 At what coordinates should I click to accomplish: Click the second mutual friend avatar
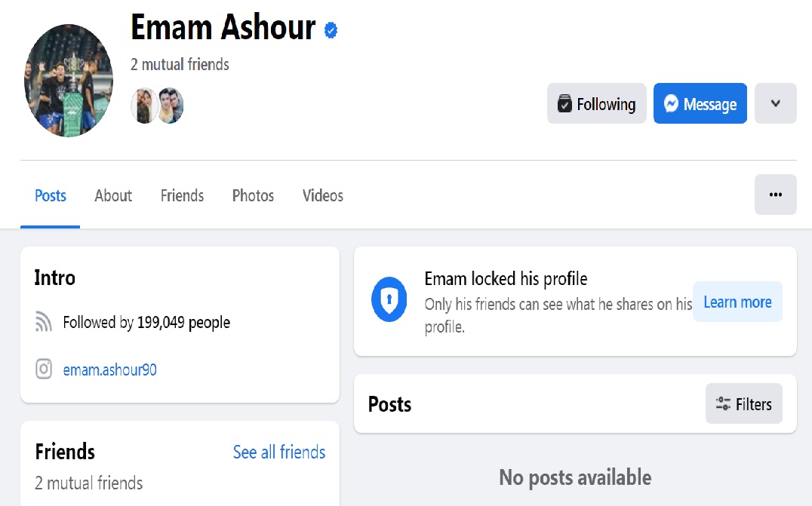171,105
